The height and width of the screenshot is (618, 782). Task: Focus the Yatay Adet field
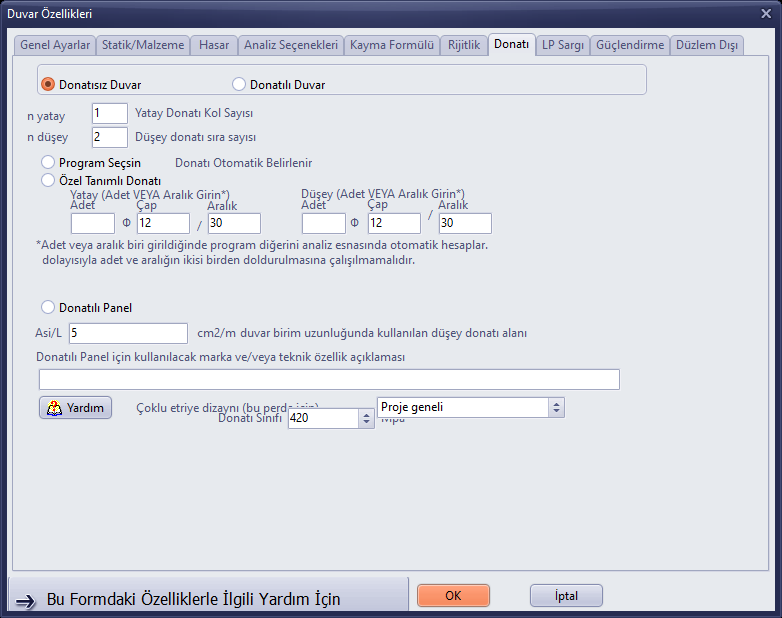(x=93, y=223)
